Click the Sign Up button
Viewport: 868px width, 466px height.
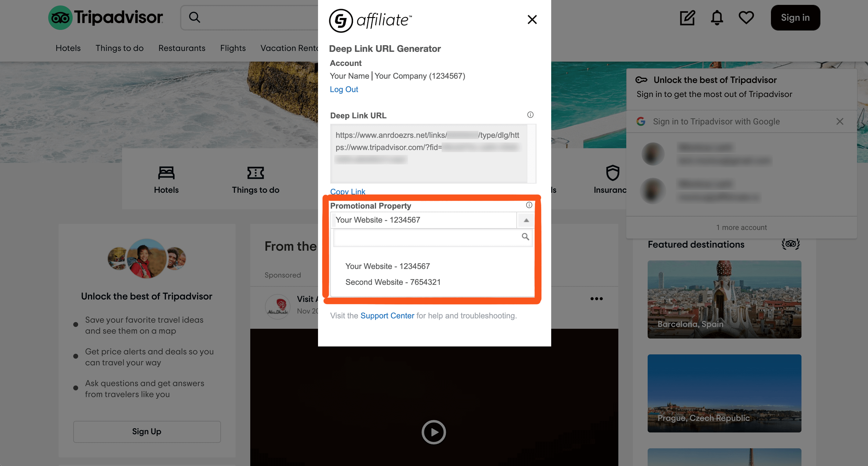pyautogui.click(x=147, y=431)
